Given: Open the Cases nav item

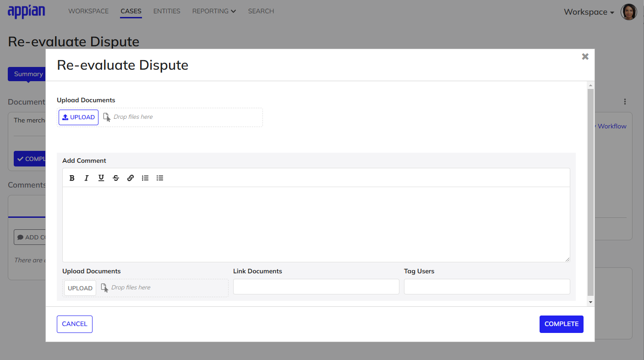Looking at the screenshot, I should click(131, 11).
